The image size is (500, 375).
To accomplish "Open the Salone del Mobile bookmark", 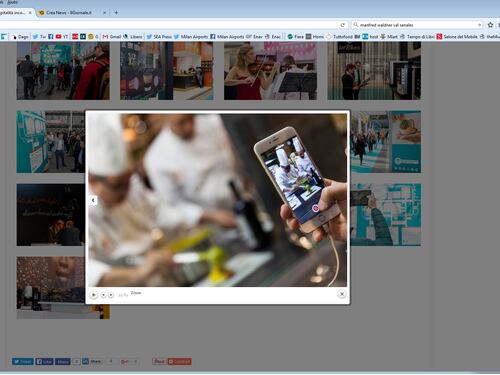I will 457,37.
